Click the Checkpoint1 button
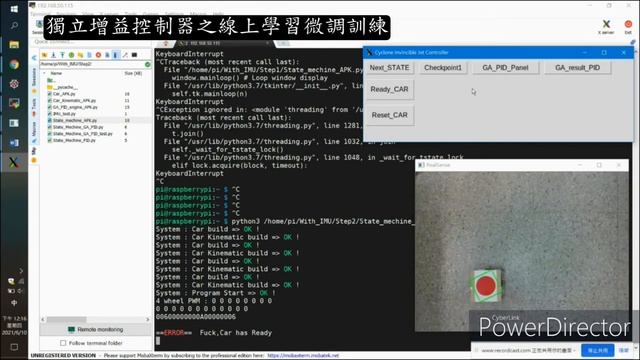This screenshot has height=360, width=640. (443, 67)
